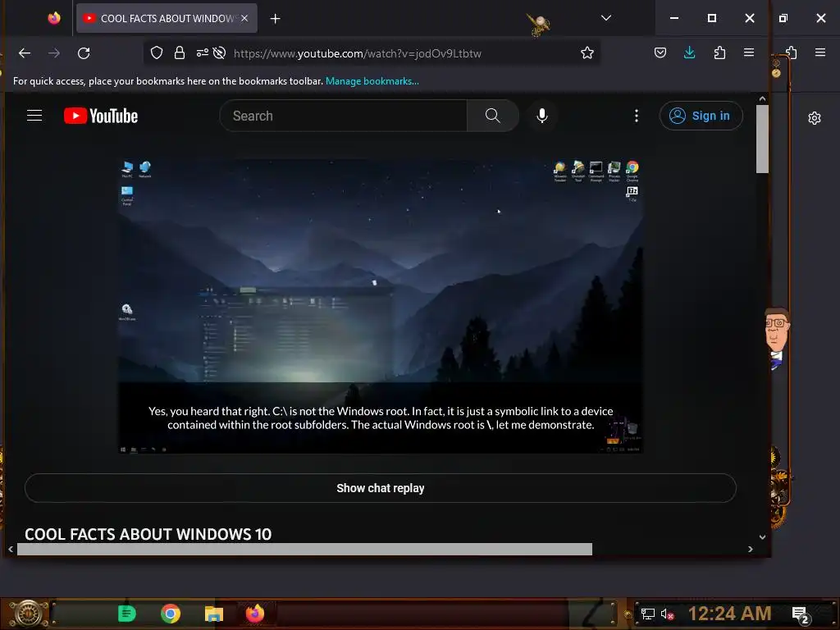Go to the YouTube home logo
The height and width of the screenshot is (630, 840).
[101, 116]
